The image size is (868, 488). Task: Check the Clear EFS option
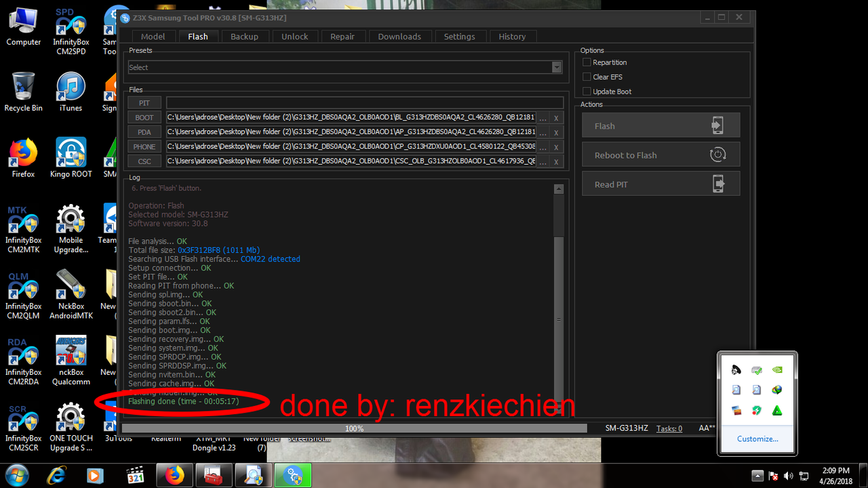coord(586,77)
